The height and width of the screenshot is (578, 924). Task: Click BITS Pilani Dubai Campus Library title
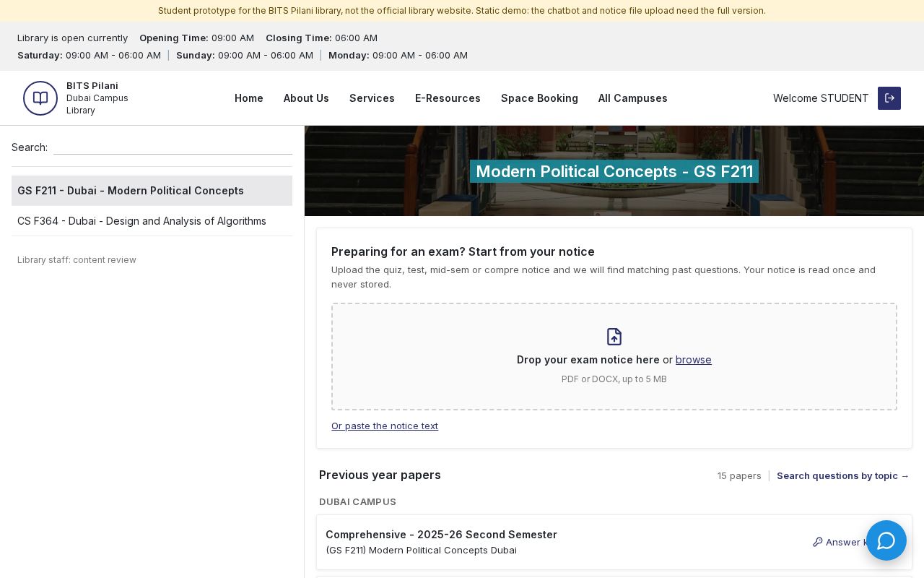(x=97, y=98)
